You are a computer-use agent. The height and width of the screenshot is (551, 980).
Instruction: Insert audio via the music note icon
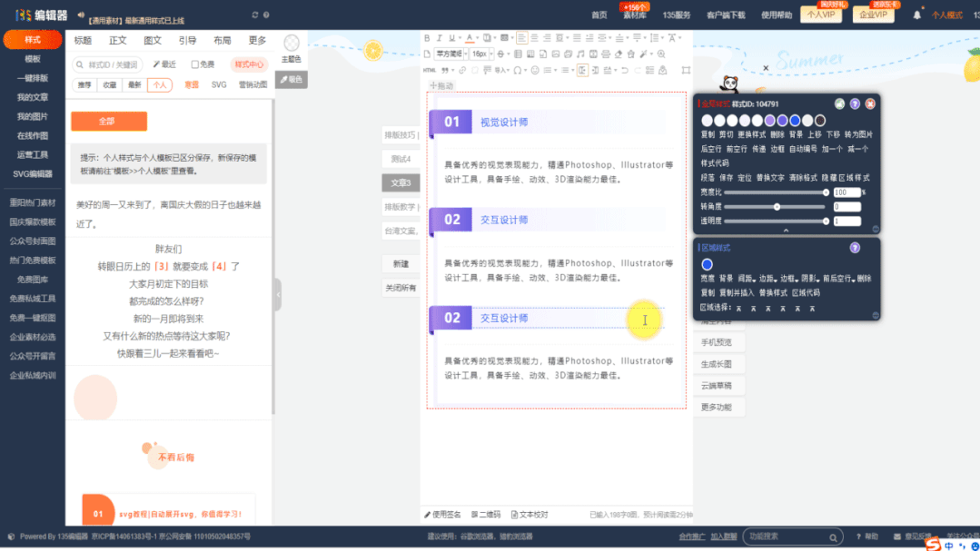[x=580, y=54]
